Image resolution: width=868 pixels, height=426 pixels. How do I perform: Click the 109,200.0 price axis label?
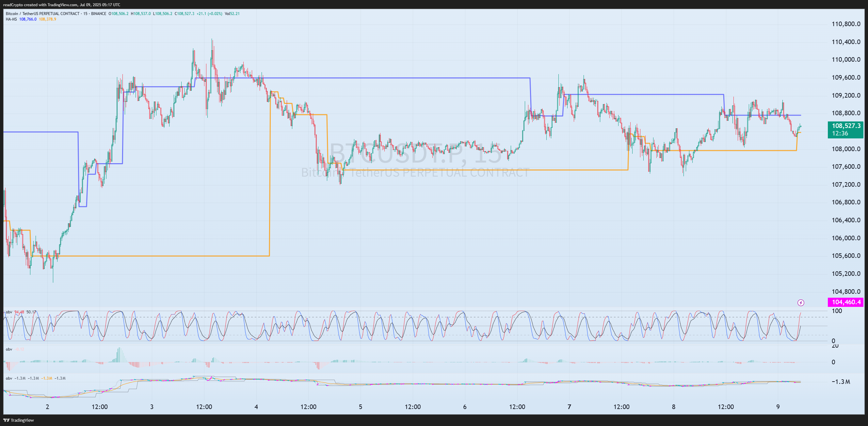(x=846, y=95)
